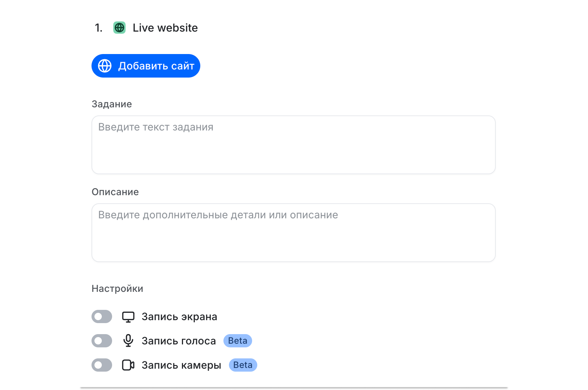Click the Запись голоса label text
This screenshot has height=390, width=588.
[179, 341]
